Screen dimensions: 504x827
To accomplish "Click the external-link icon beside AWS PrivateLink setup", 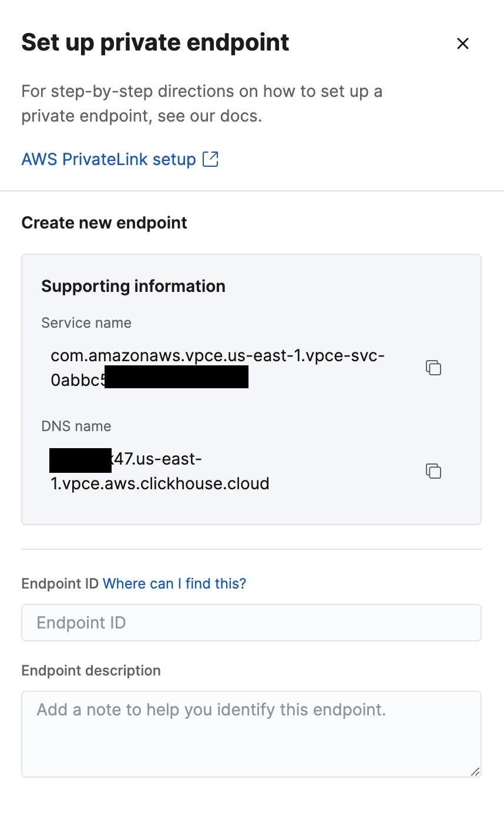I will [210, 159].
